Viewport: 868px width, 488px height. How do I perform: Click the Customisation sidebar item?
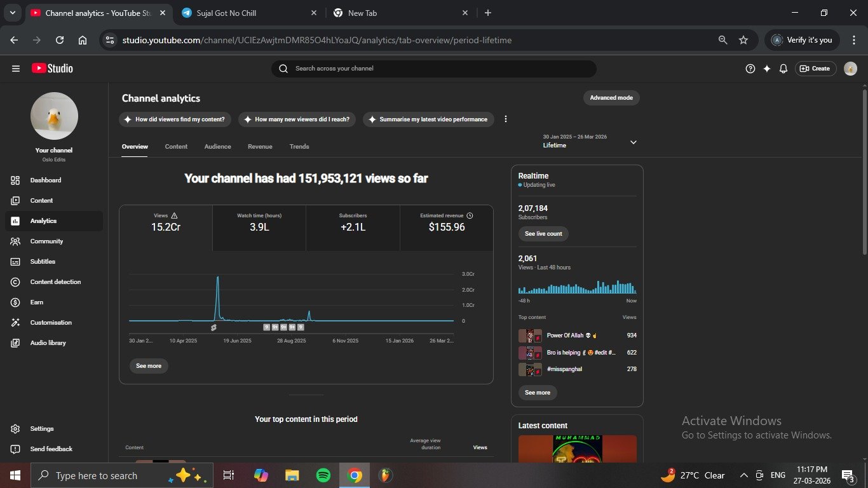click(51, 323)
